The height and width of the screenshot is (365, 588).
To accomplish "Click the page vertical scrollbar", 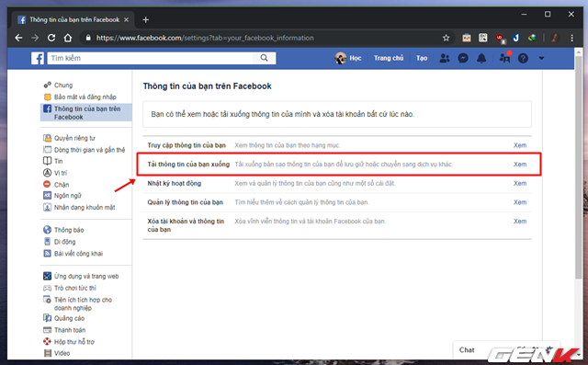I will pos(578,167).
